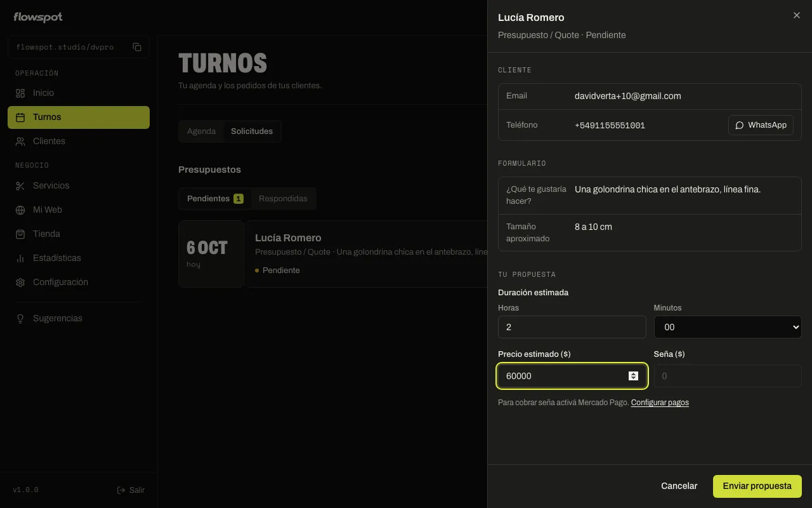Cancel the quote proposal
Screen dimensions: 812x508
tap(679, 486)
